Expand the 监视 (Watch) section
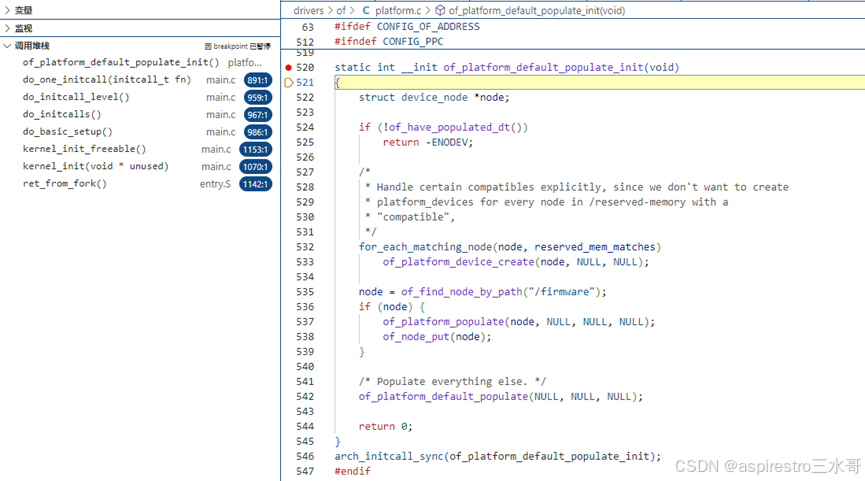 coord(140,28)
